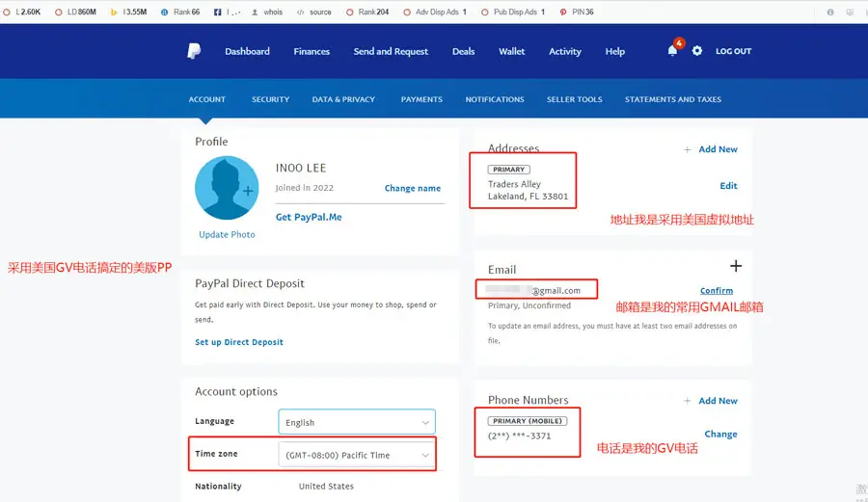Click the Pub Disp Ads toolbar item
868x502 pixels.
pyautogui.click(x=513, y=12)
